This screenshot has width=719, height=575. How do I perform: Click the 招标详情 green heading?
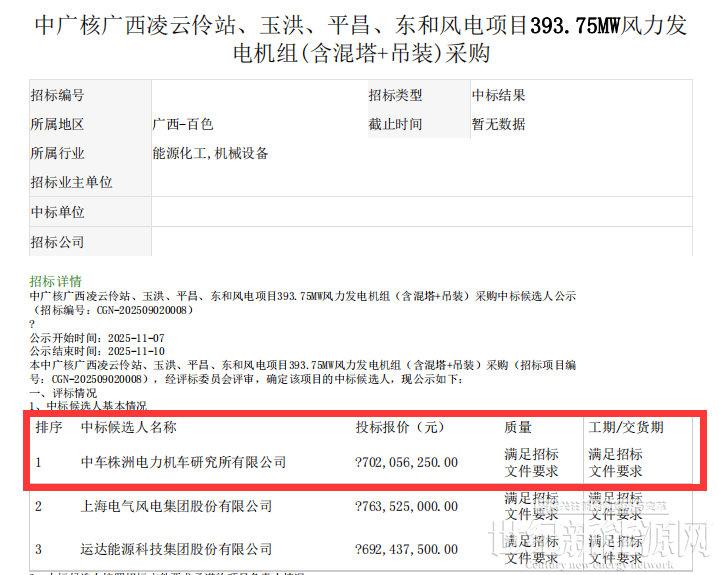[x=56, y=281]
